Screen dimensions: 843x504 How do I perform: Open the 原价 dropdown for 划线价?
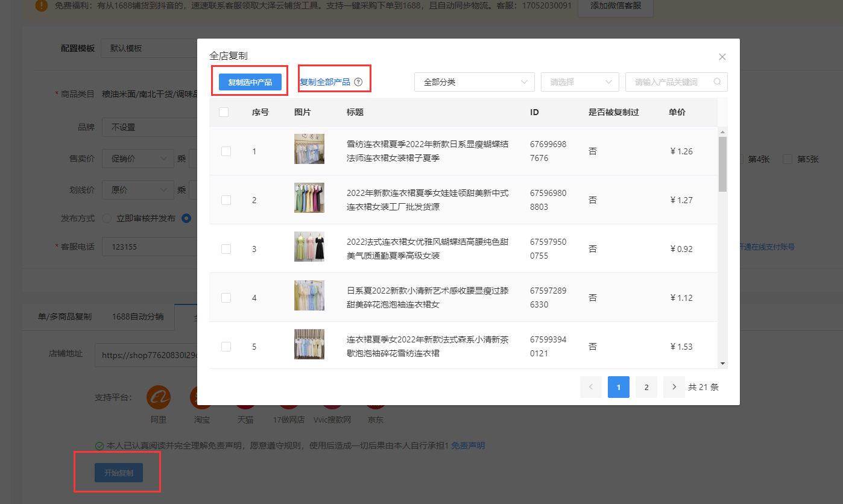coord(138,190)
